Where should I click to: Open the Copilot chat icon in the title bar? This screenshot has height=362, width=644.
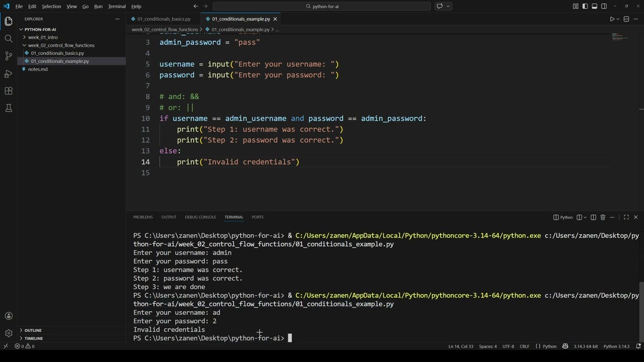[440, 6]
